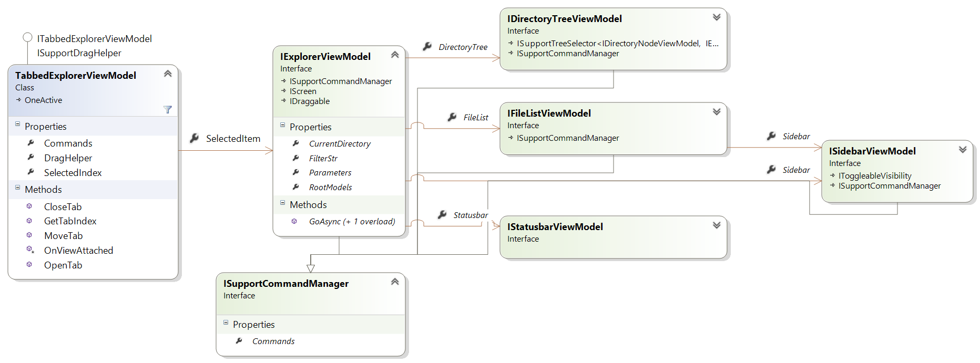Click the FileList association label

pyautogui.click(x=476, y=117)
